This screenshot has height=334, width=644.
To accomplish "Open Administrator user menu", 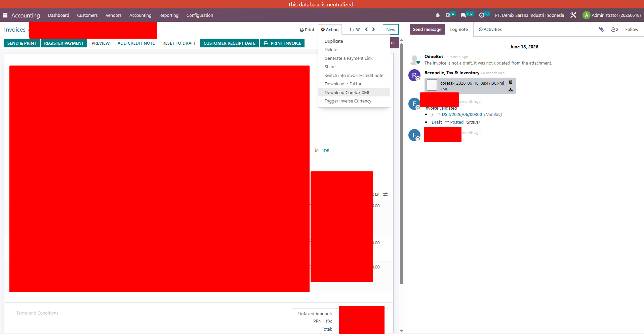I will point(612,15).
